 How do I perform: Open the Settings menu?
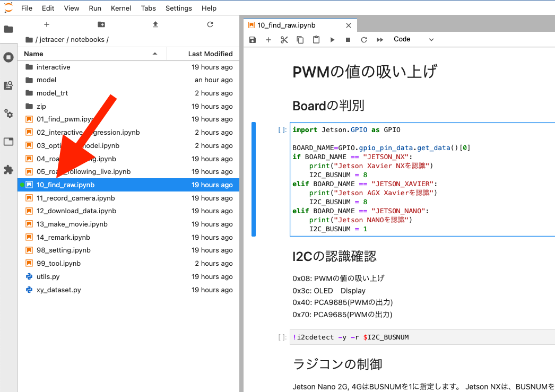pos(178,8)
